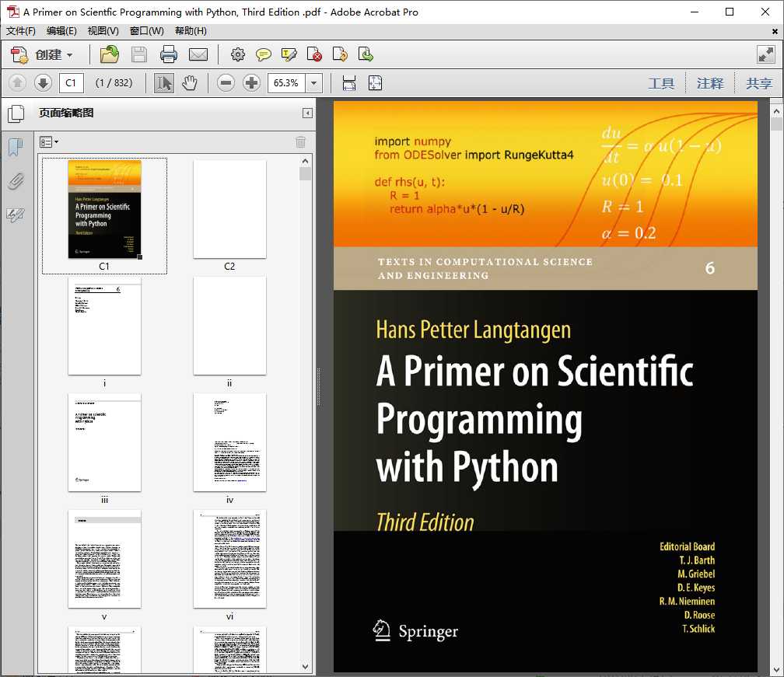Select page vi thumbnail

pyautogui.click(x=229, y=559)
